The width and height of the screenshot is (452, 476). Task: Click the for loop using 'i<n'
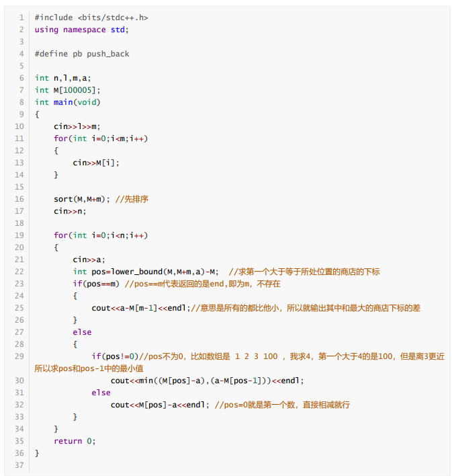[101, 235]
